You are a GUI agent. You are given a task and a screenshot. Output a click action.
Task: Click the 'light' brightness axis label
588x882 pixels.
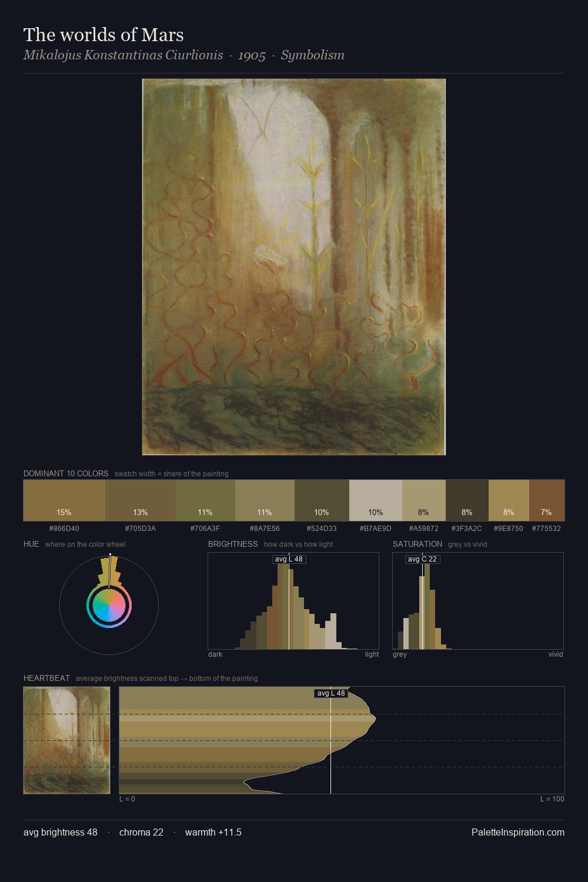coord(372,654)
